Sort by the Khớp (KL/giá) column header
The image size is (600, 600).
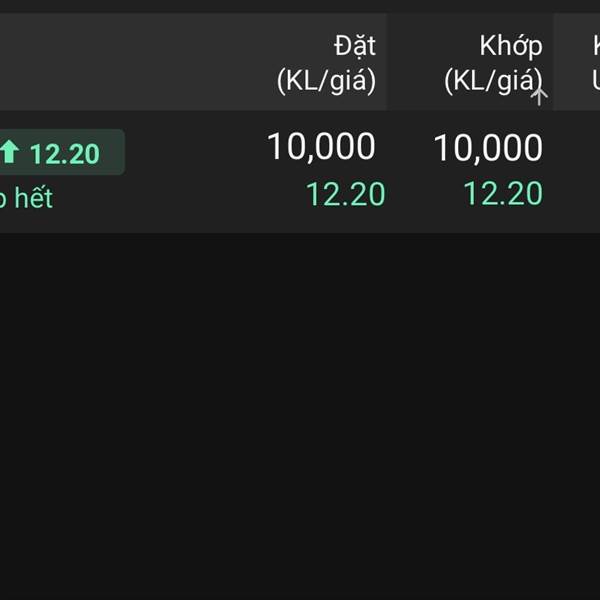click(471, 62)
